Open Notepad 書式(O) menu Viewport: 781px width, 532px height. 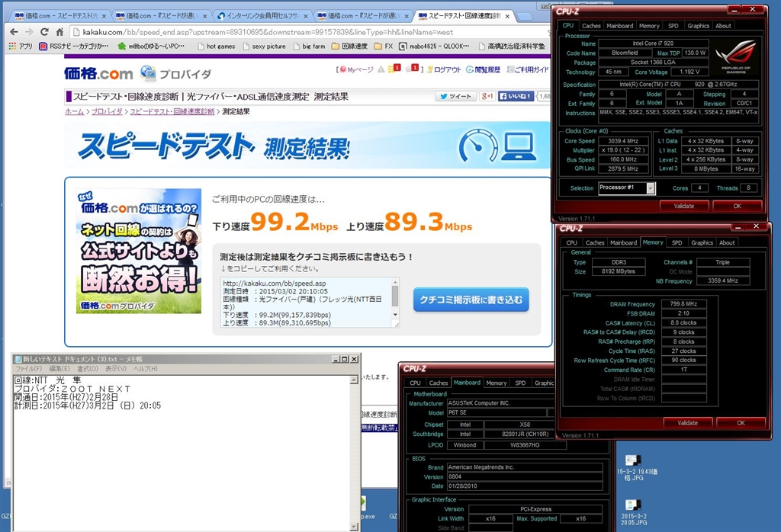pos(87,369)
